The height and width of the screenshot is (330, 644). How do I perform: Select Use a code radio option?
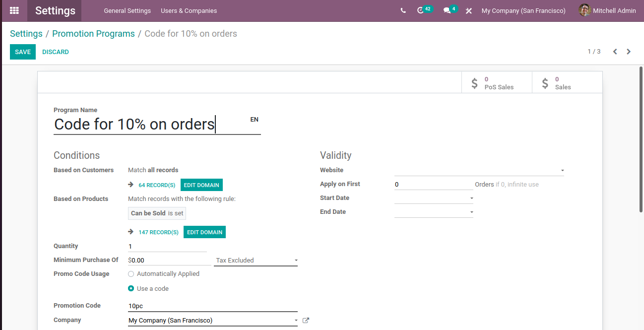coord(131,288)
